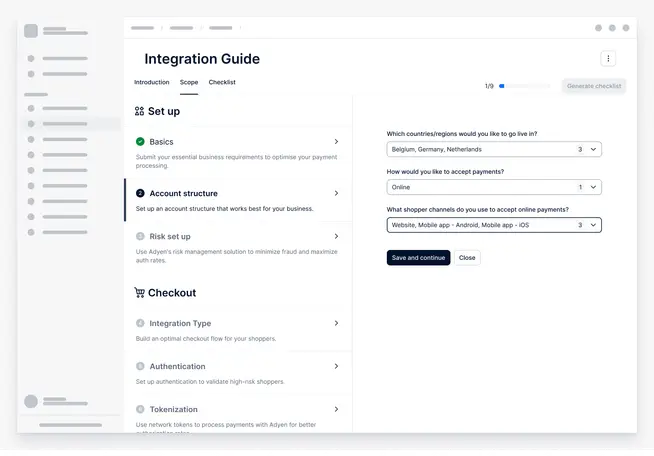The width and height of the screenshot is (654, 456).
Task: Click the Set up section grid icon
Action: tap(139, 111)
